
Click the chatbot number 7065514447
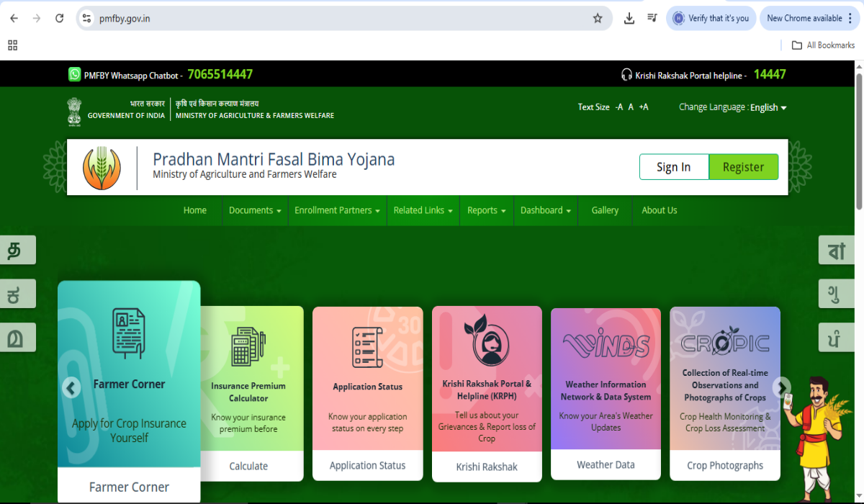pyautogui.click(x=220, y=74)
